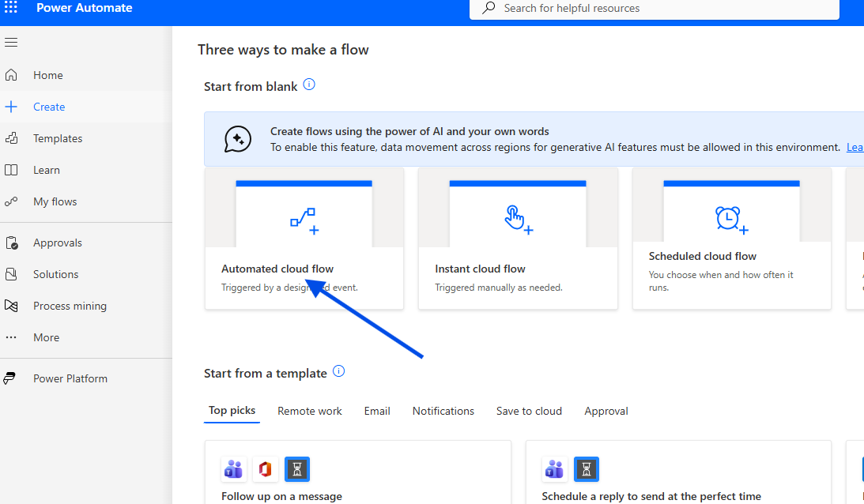Collapse the left navigation hamburger menu
This screenshot has height=504, width=864.
(11, 42)
